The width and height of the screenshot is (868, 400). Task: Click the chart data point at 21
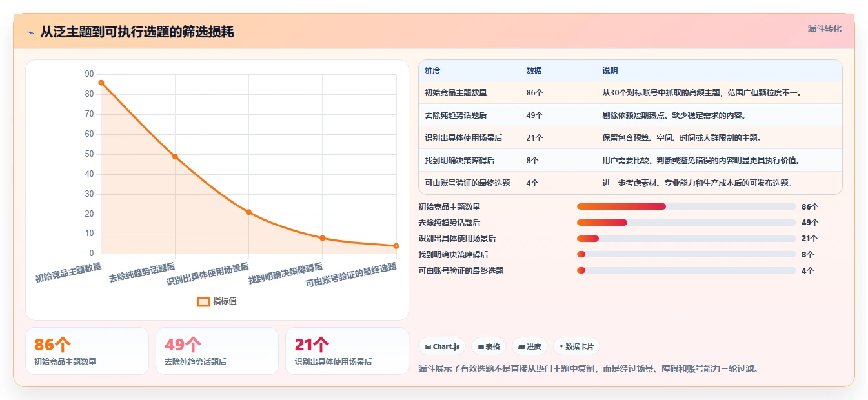(248, 212)
